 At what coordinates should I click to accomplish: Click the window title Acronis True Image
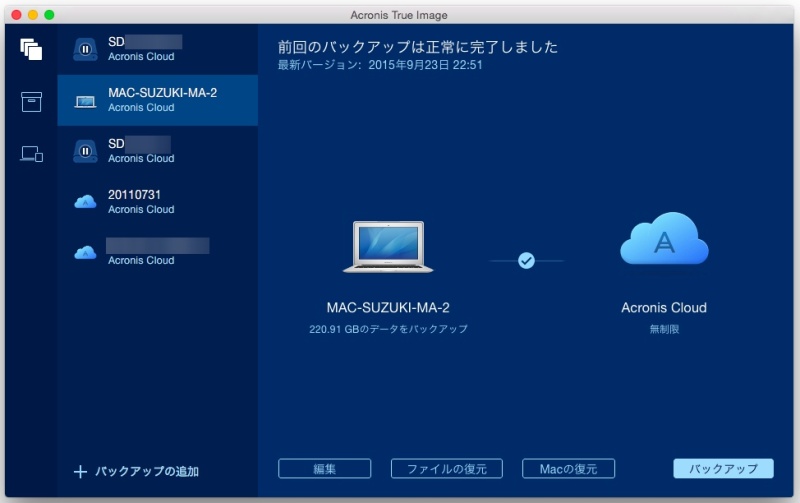tap(399, 15)
